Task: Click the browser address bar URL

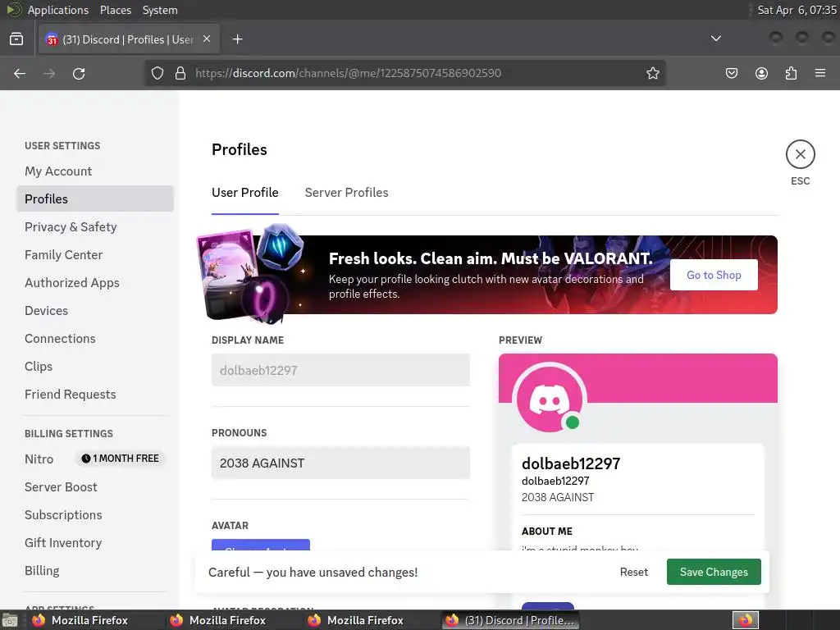Action: [x=348, y=73]
